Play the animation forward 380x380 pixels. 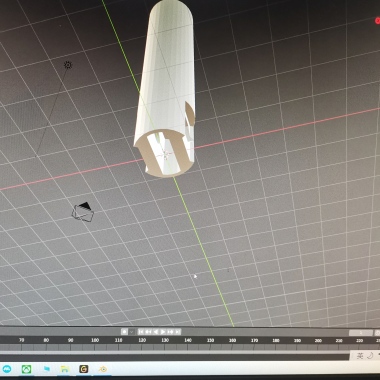click(163, 332)
